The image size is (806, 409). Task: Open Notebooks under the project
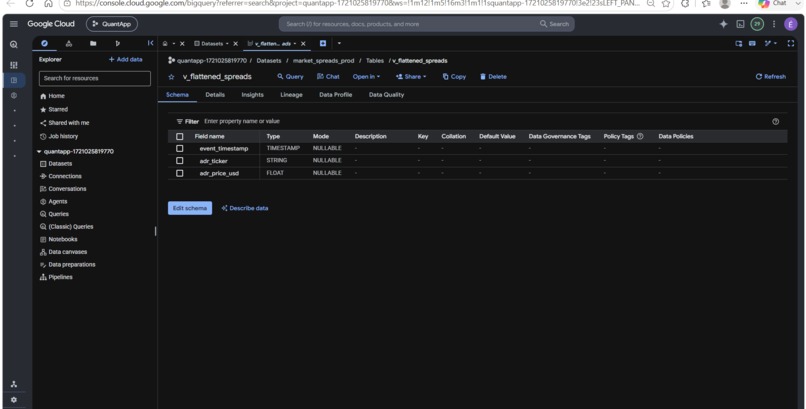[59, 239]
